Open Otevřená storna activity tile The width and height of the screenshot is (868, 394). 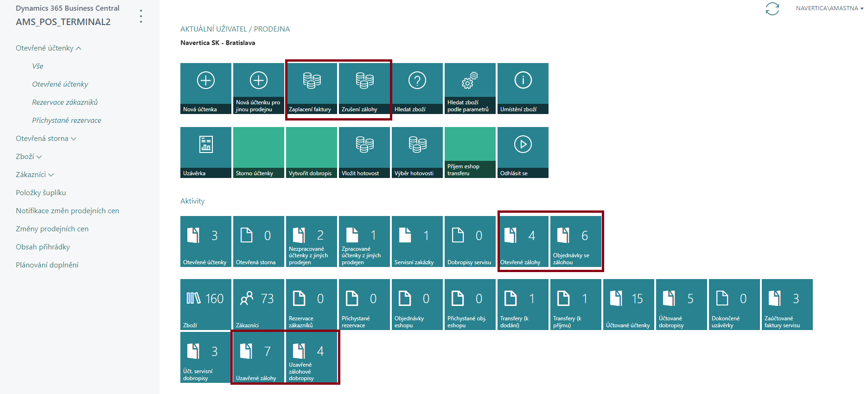click(x=259, y=241)
